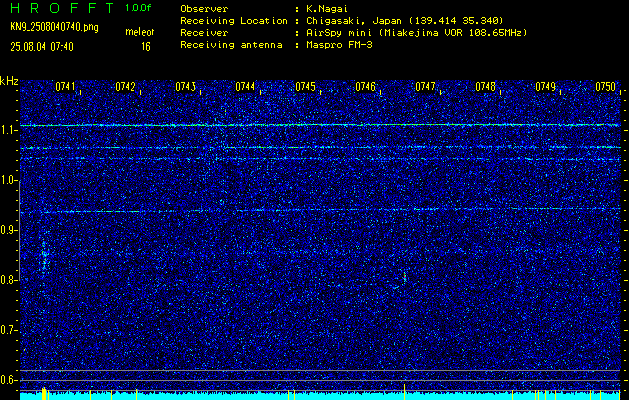
Task: Select the Chigasaki, Japan location value
Action: 404,21
